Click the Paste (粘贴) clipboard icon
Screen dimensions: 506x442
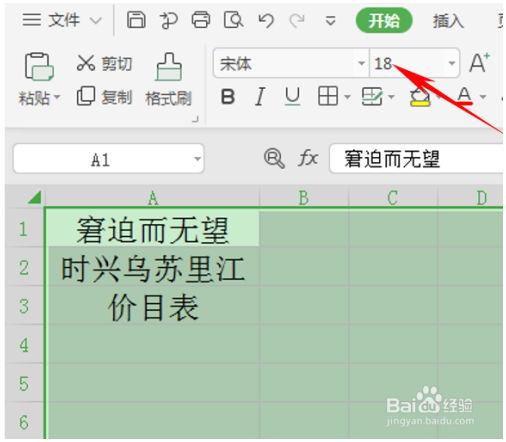point(39,66)
